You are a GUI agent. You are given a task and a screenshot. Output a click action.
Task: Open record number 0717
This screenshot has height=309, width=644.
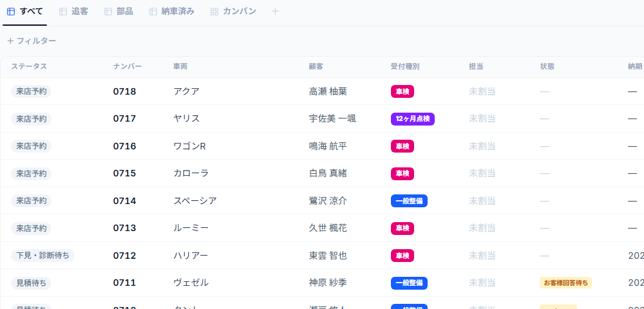[124, 119]
